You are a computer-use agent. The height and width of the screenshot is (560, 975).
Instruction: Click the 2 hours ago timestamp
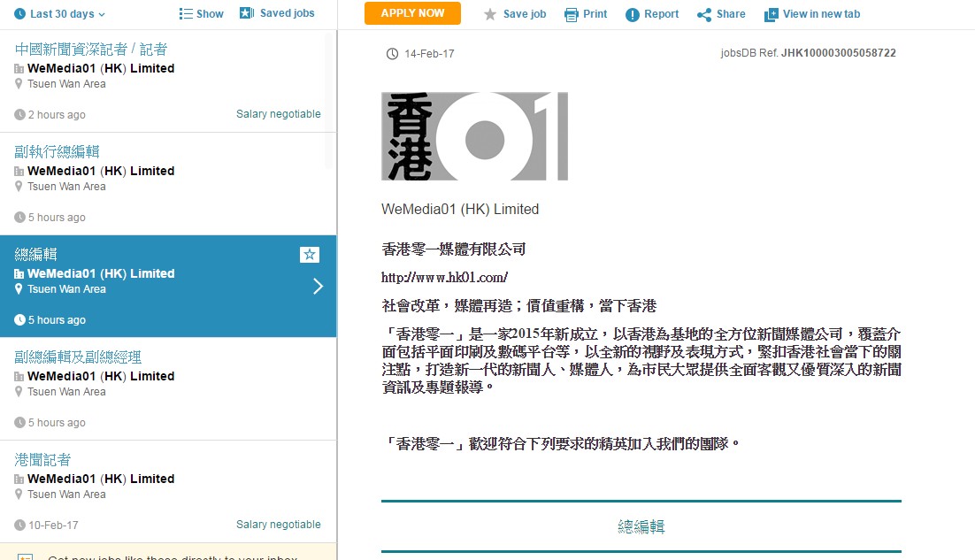[57, 114]
